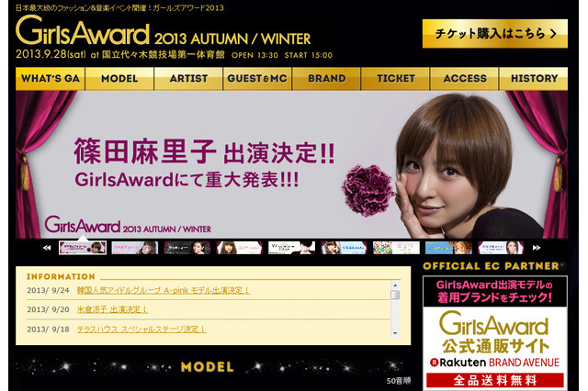Click the GirlsAward 2013 AUTUMN/WINTER header logo
This screenshot has width=588, height=391.
(164, 31)
